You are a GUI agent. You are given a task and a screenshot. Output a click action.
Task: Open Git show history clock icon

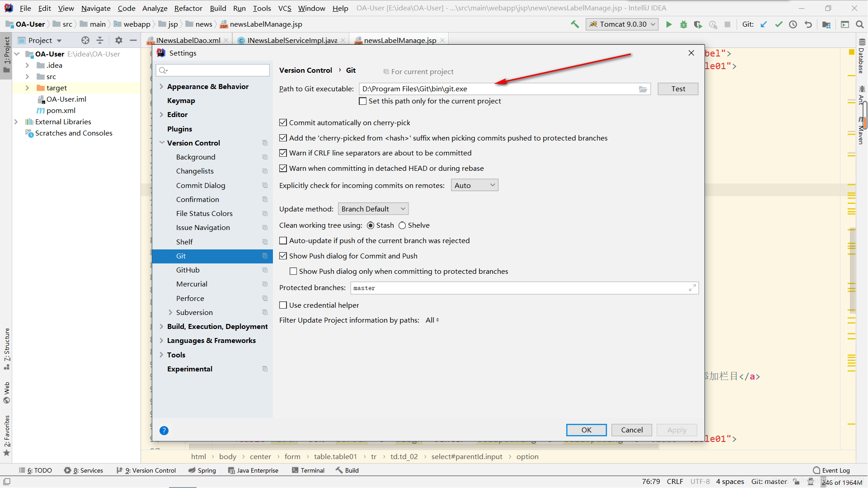[793, 24]
